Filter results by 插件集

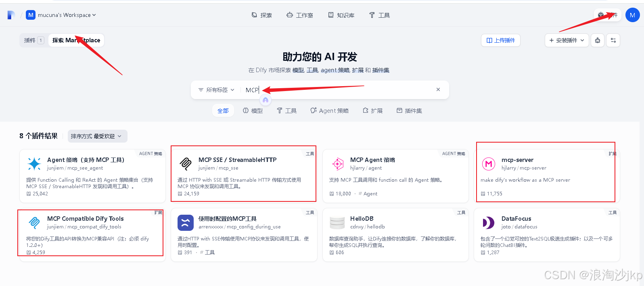[x=409, y=110]
